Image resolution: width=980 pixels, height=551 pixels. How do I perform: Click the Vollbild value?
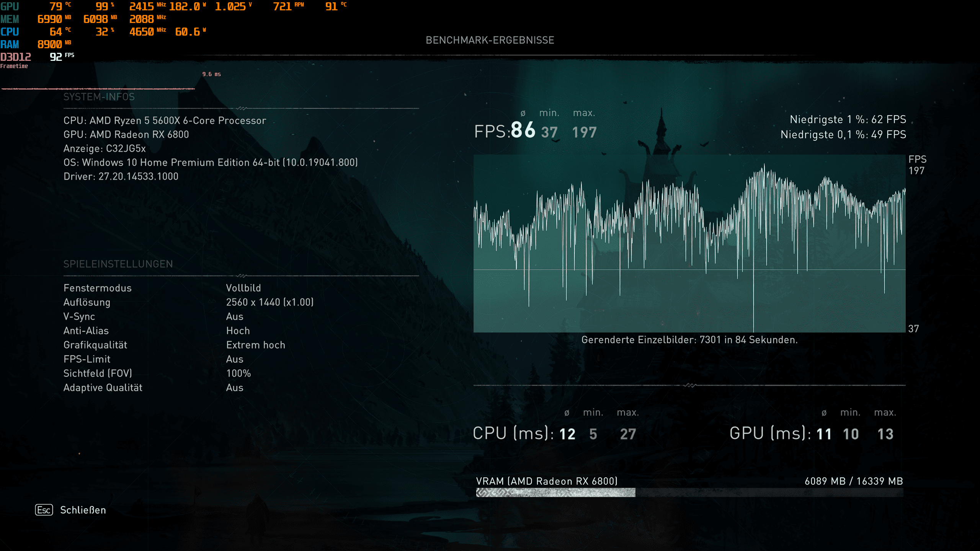pyautogui.click(x=243, y=288)
